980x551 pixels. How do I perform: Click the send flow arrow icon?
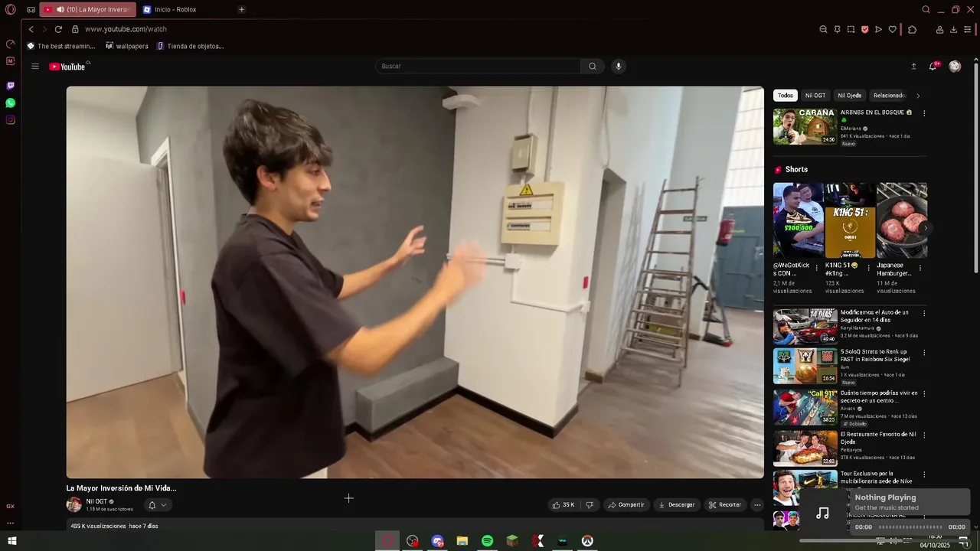click(878, 29)
